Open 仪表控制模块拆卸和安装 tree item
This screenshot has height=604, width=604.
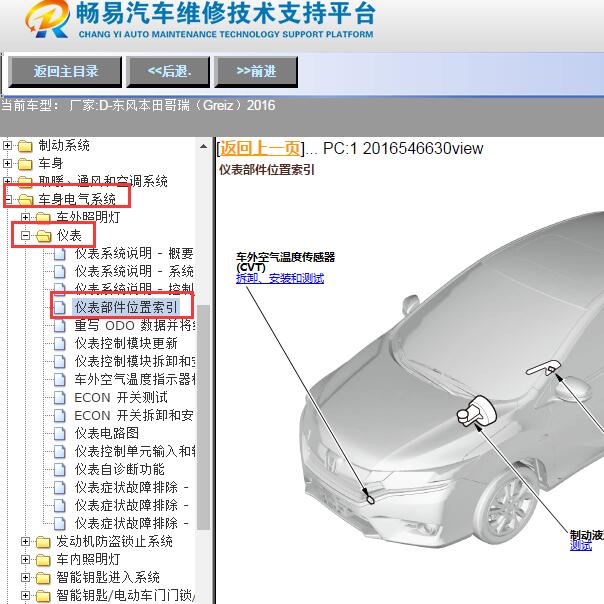(x=135, y=361)
